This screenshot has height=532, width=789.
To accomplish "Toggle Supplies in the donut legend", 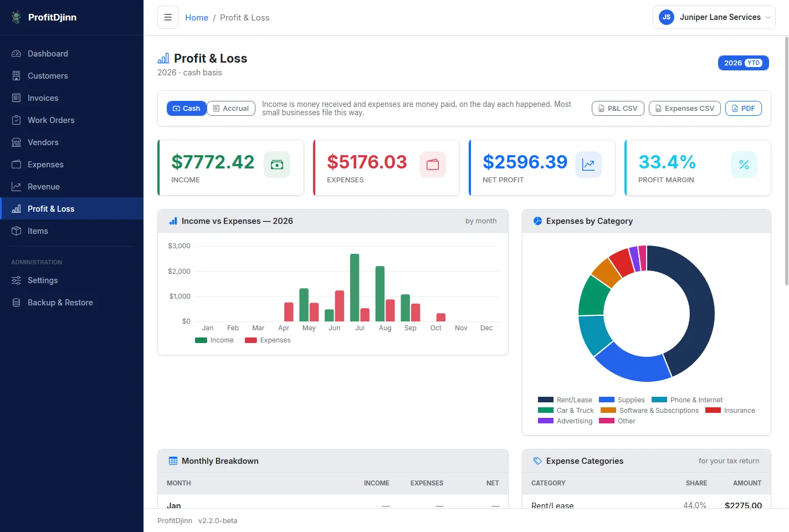I will (x=622, y=400).
